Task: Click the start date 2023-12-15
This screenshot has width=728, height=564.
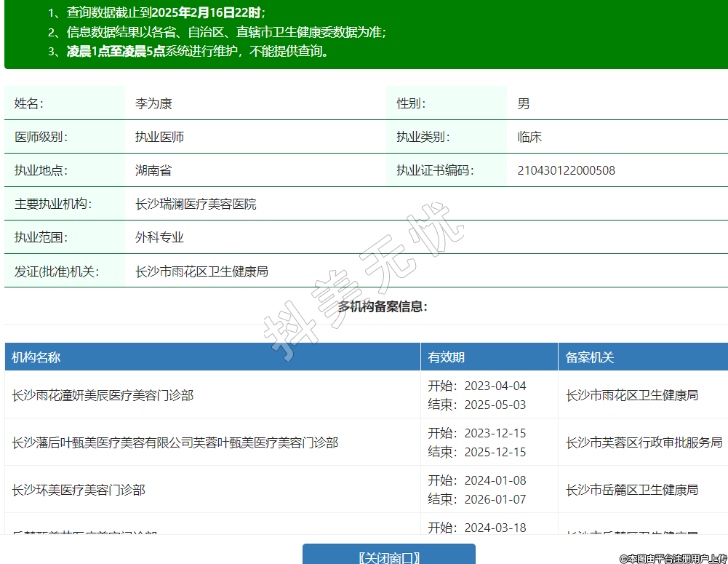Action: (x=497, y=433)
